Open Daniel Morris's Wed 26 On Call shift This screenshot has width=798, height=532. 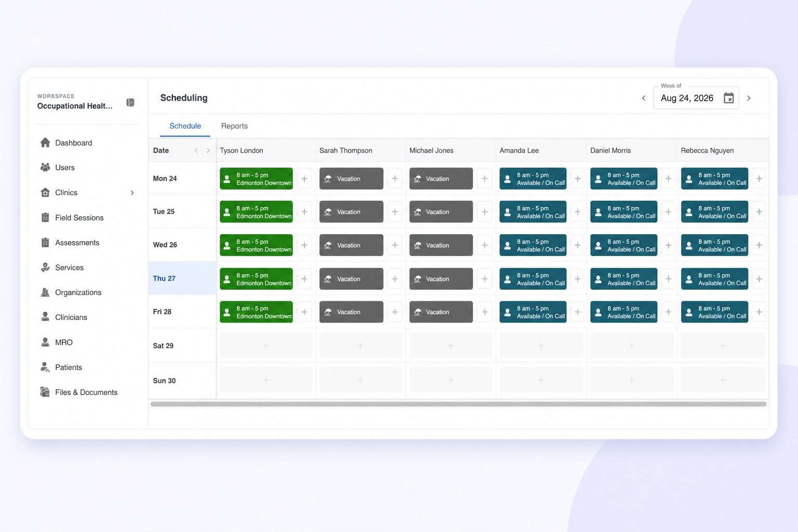point(623,245)
